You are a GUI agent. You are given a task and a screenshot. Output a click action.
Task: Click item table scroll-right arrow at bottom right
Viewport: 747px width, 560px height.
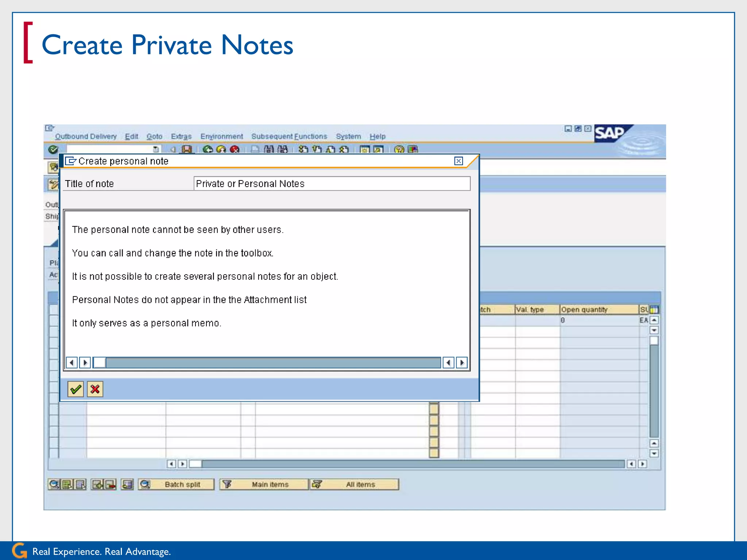coord(643,464)
